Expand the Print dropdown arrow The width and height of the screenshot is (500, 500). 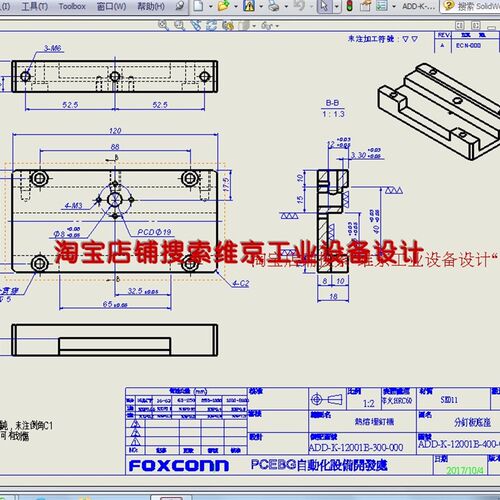pos(286,6)
